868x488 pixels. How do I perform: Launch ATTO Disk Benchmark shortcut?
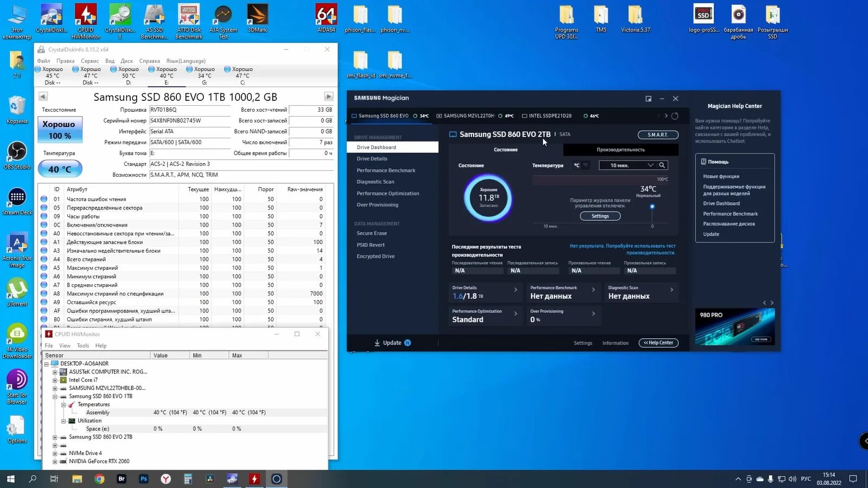(x=189, y=22)
